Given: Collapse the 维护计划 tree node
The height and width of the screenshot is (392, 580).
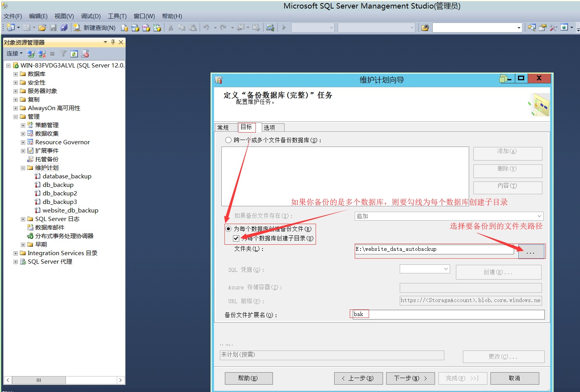Looking at the screenshot, I should coord(23,168).
